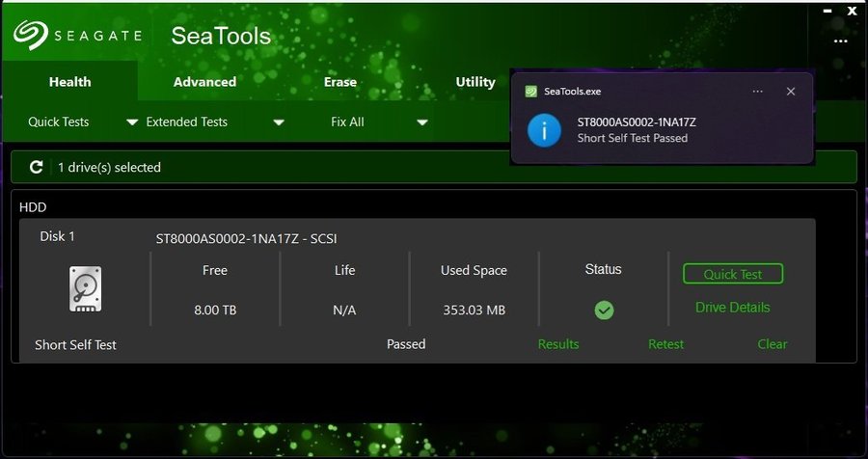
Task: Click the Disk 1 hard drive icon
Action: pos(85,288)
